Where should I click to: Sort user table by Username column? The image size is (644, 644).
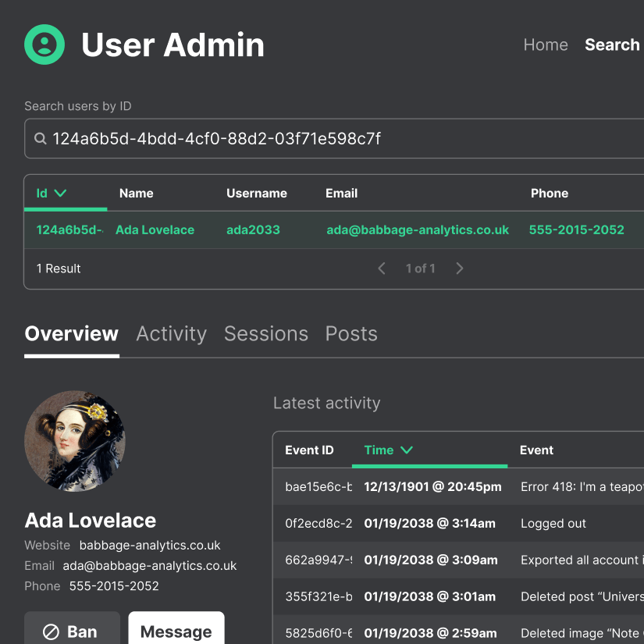(257, 194)
